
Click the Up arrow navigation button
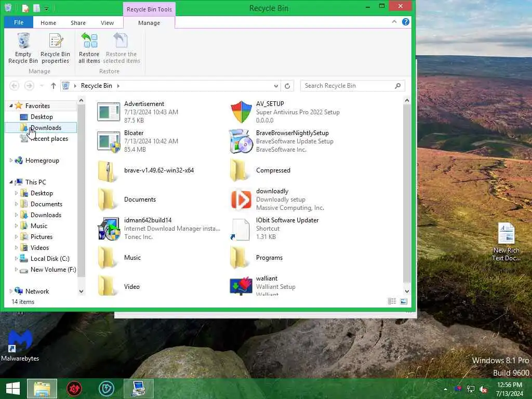point(54,86)
